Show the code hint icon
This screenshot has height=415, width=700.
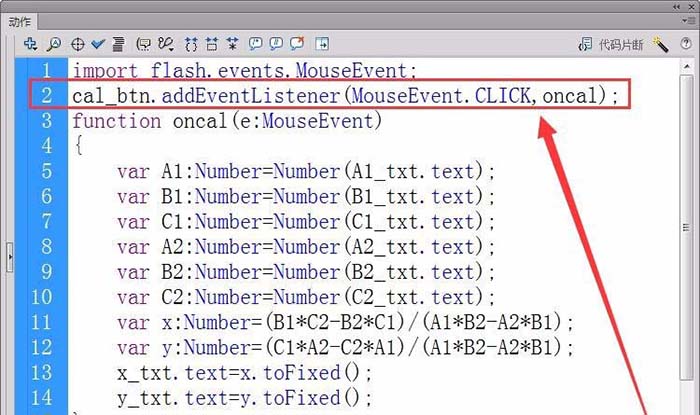point(143,44)
